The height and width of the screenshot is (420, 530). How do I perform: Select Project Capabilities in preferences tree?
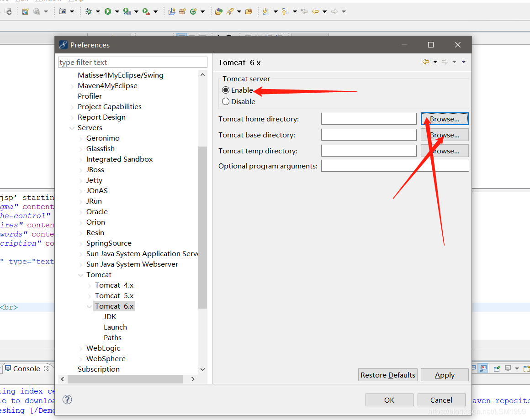(110, 107)
